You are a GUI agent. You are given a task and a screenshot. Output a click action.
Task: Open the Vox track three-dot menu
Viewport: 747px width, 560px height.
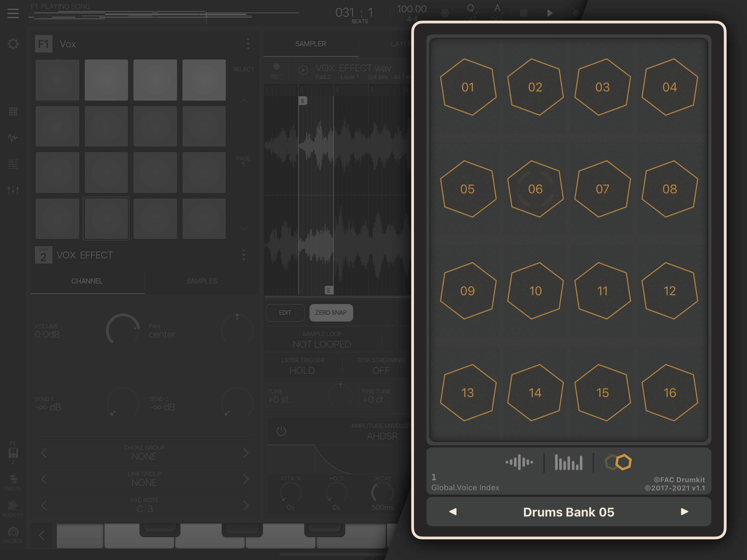(x=248, y=43)
